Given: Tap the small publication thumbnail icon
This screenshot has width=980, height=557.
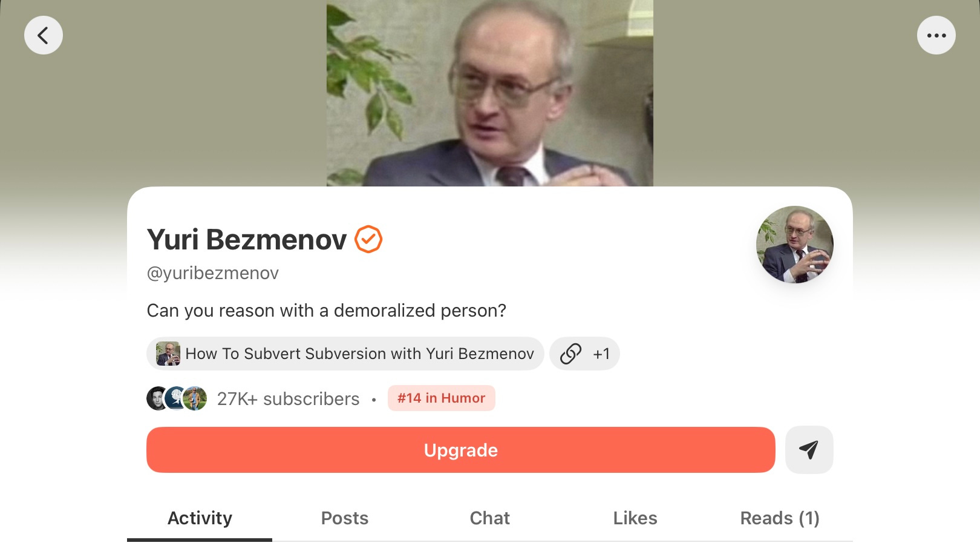Looking at the screenshot, I should pos(168,354).
